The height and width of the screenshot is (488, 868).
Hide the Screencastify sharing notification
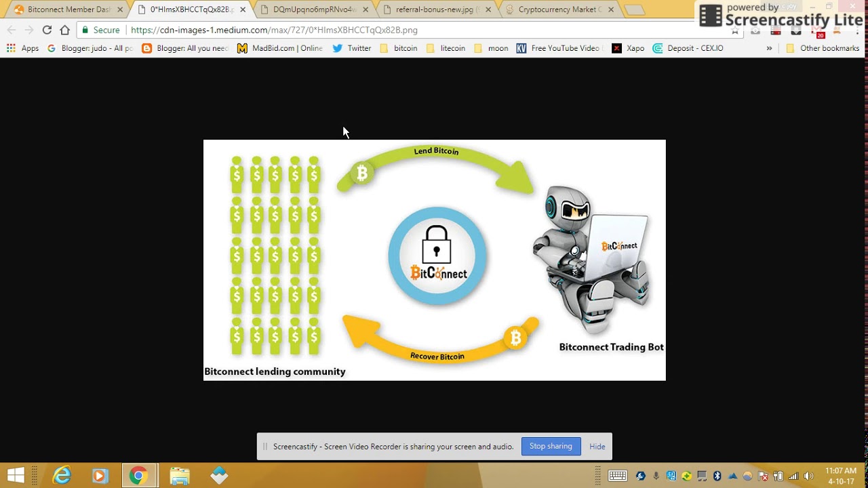coord(597,446)
